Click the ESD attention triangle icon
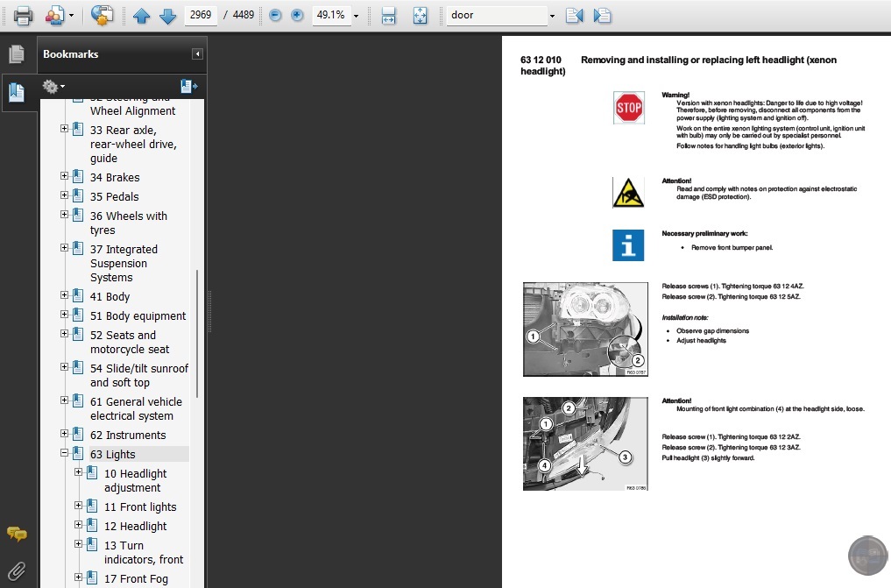The width and height of the screenshot is (891, 588). point(628,193)
